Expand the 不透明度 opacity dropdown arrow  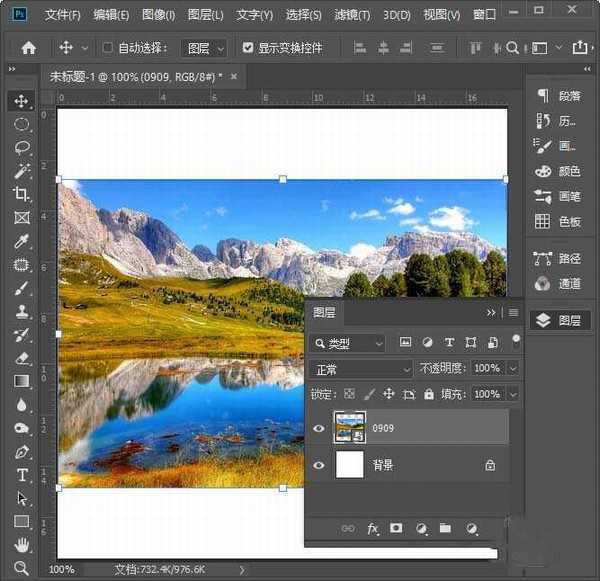(513, 369)
